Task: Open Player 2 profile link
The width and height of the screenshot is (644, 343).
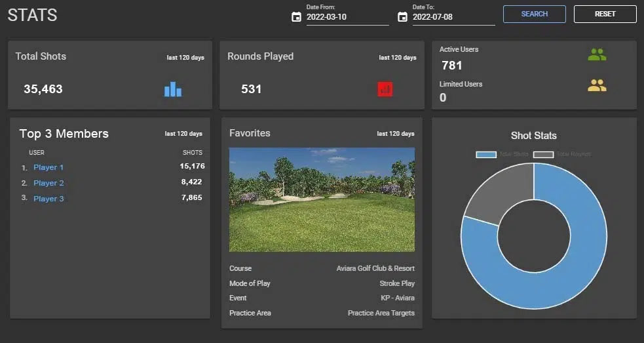Action: pos(48,183)
